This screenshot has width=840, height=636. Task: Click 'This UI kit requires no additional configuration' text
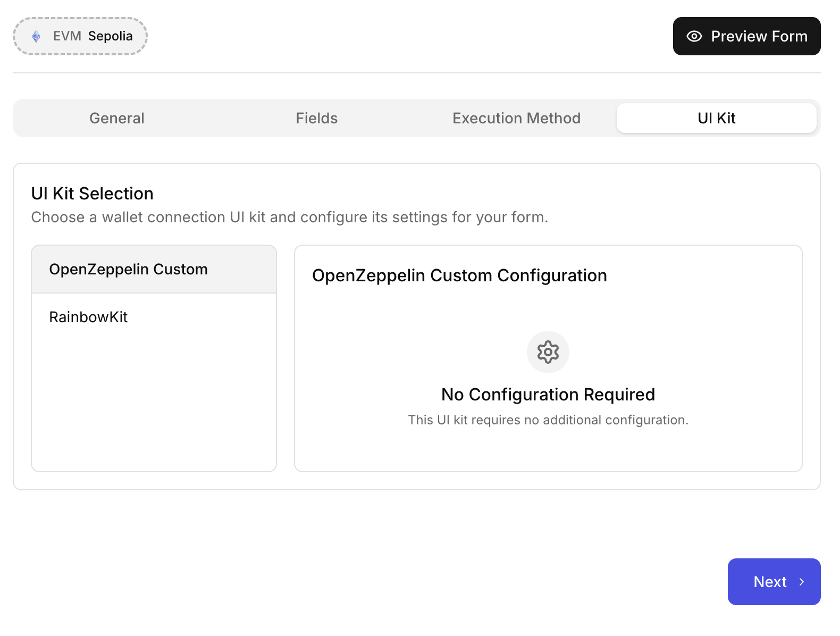[548, 420]
